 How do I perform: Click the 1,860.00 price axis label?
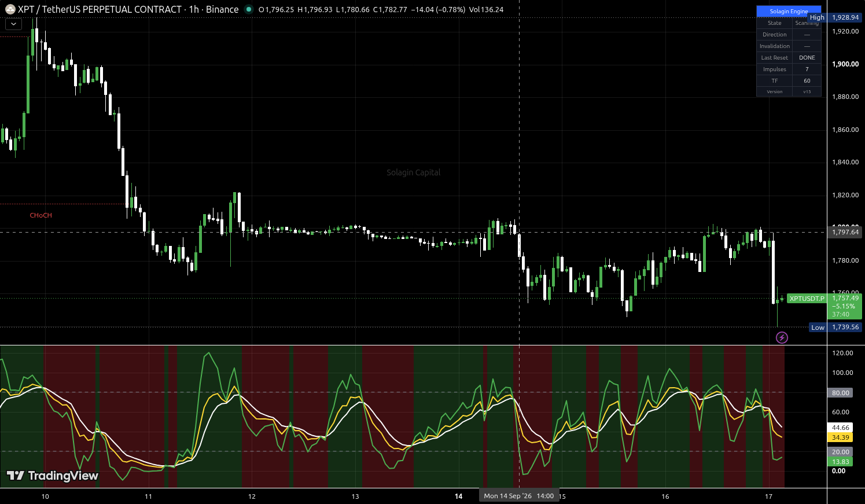point(845,130)
